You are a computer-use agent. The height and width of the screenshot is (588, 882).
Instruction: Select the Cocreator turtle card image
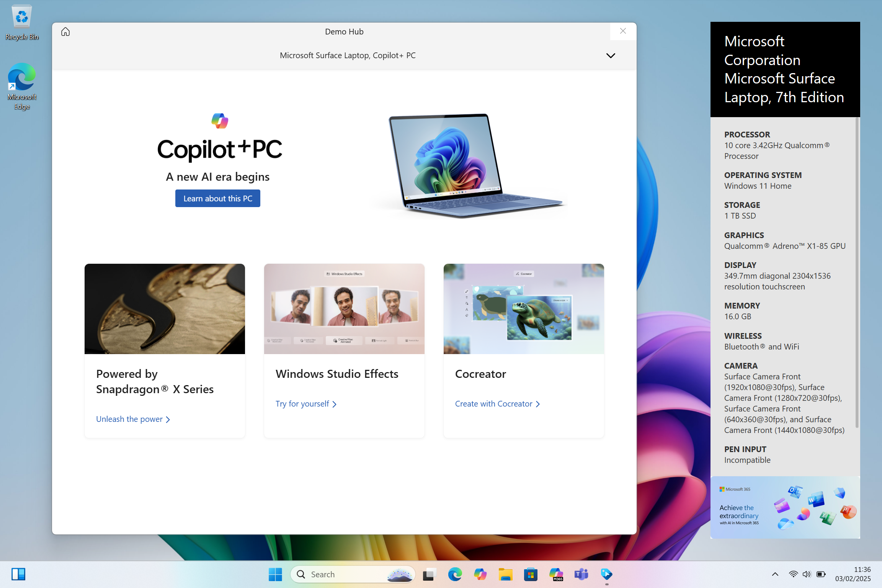pyautogui.click(x=524, y=309)
